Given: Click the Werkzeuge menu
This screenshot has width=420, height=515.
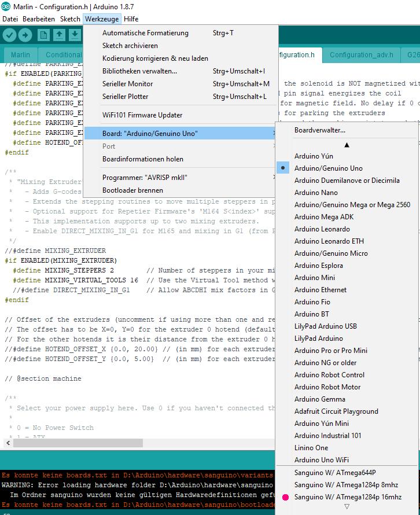Looking at the screenshot, I should (x=102, y=19).
